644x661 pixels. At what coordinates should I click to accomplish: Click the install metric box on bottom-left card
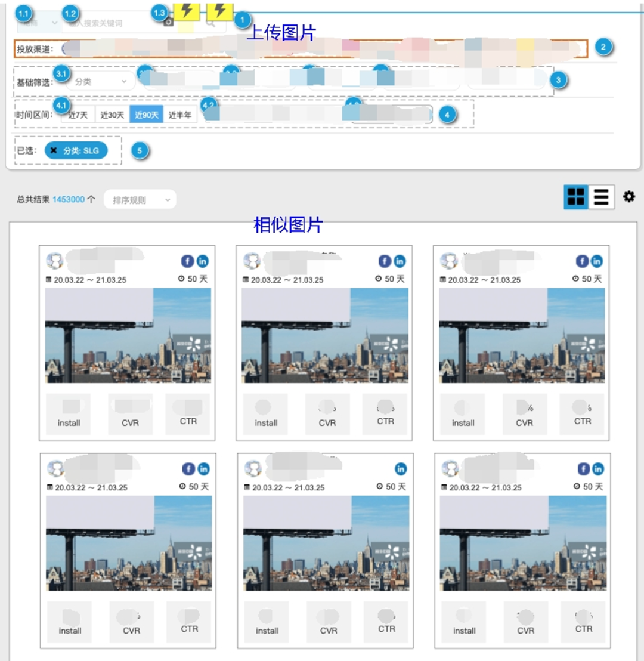click(x=69, y=622)
